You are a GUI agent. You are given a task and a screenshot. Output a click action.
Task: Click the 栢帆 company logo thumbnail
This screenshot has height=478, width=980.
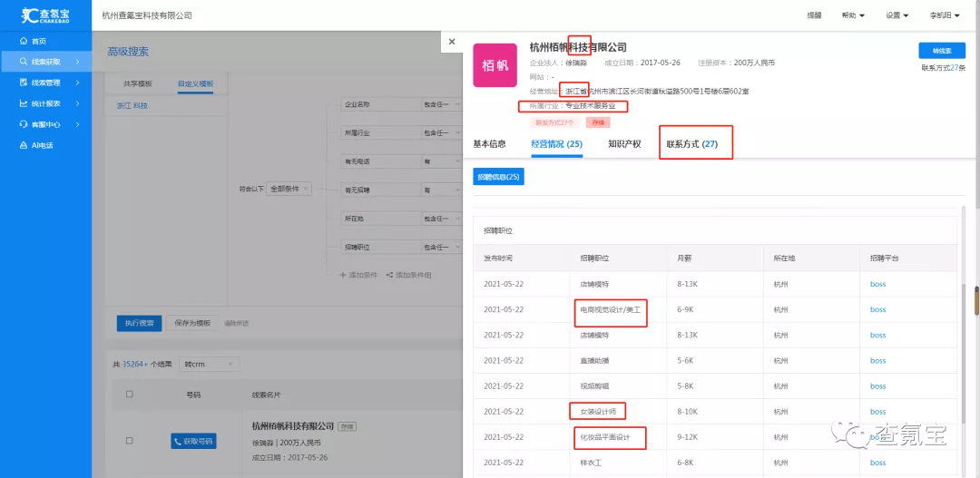pos(495,65)
